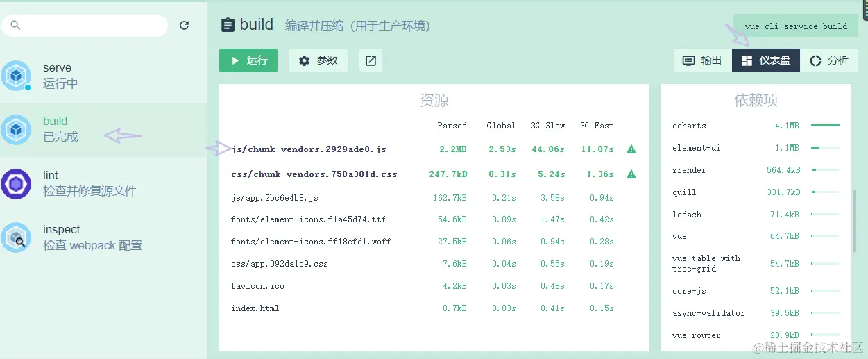
Task: Run the build task with 运行 button
Action: pos(248,60)
